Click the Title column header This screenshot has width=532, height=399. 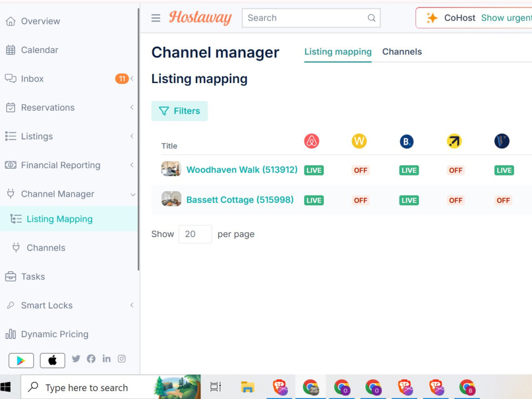(169, 146)
